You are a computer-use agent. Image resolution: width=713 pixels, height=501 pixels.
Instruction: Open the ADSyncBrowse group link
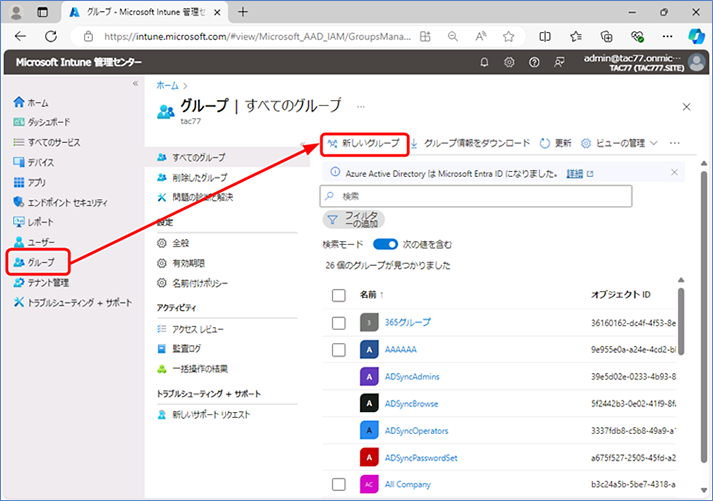point(411,404)
